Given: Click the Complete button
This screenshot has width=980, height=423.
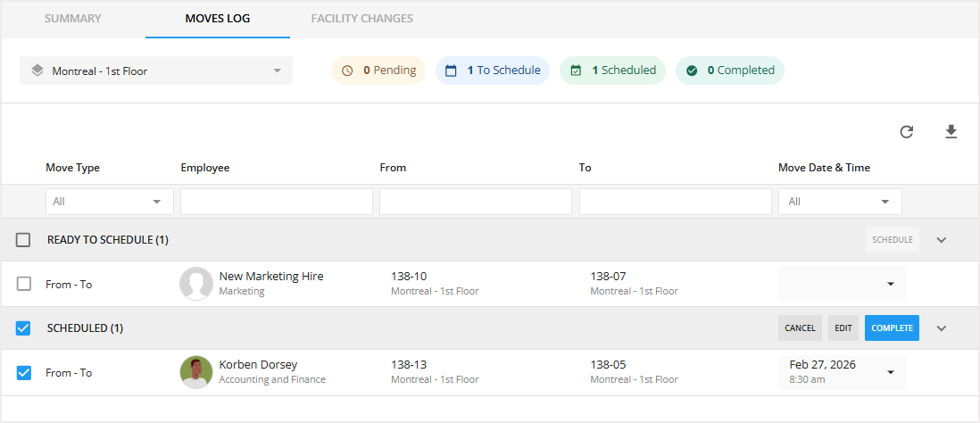Looking at the screenshot, I should (892, 328).
